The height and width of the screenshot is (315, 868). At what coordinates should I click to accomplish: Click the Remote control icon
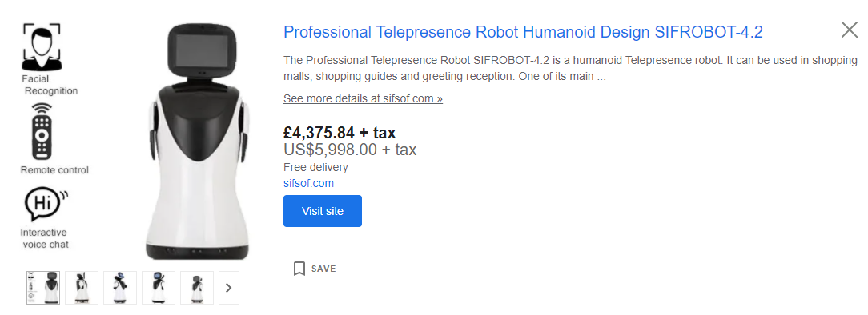tap(42, 131)
